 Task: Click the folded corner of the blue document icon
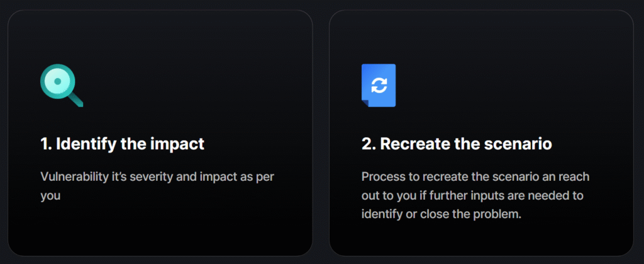point(366,103)
